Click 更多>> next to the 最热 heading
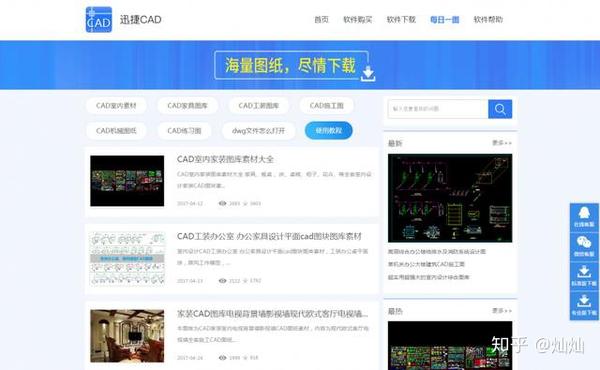 click(x=502, y=311)
